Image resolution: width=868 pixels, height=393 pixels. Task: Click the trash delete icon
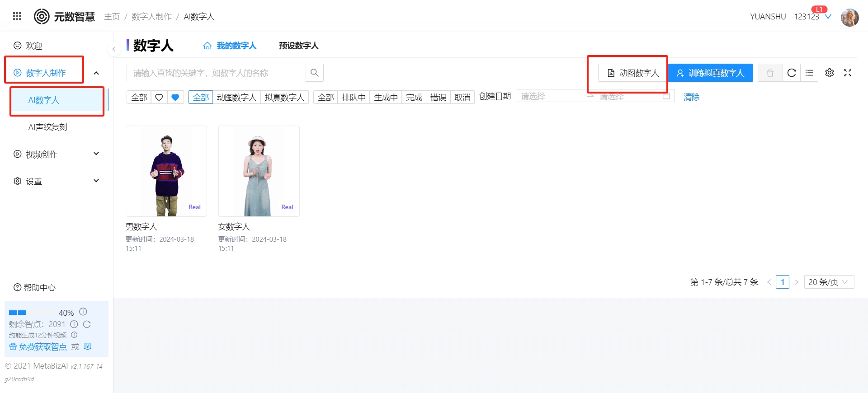(x=770, y=73)
